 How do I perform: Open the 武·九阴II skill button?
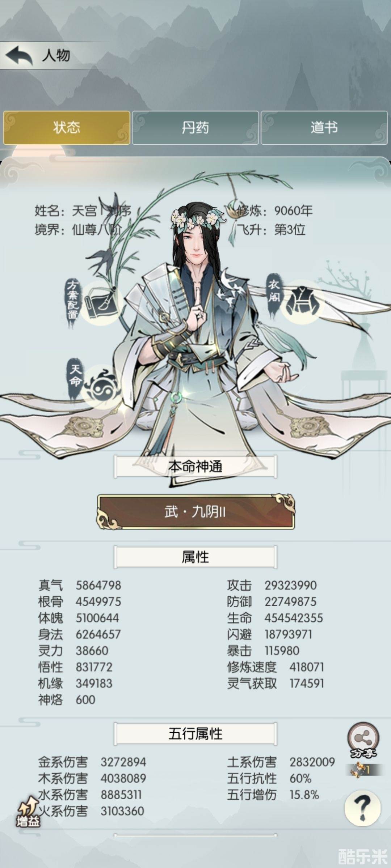click(195, 512)
